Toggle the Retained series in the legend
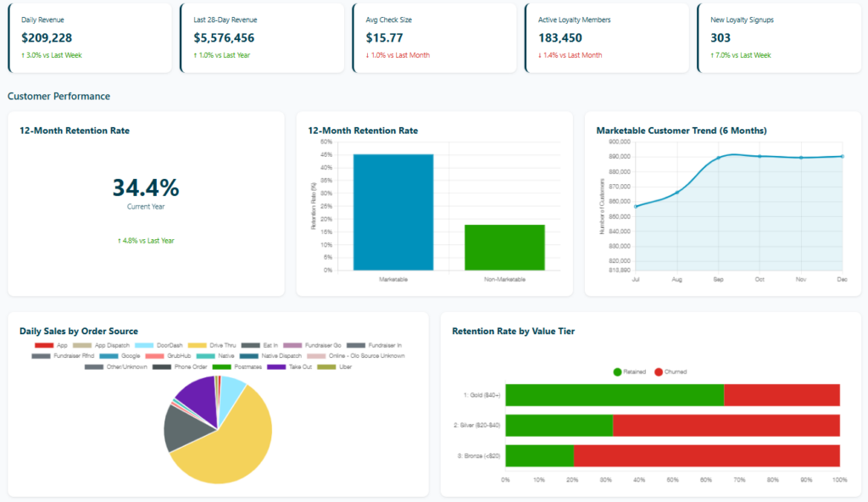The height and width of the screenshot is (502, 868). (x=627, y=371)
